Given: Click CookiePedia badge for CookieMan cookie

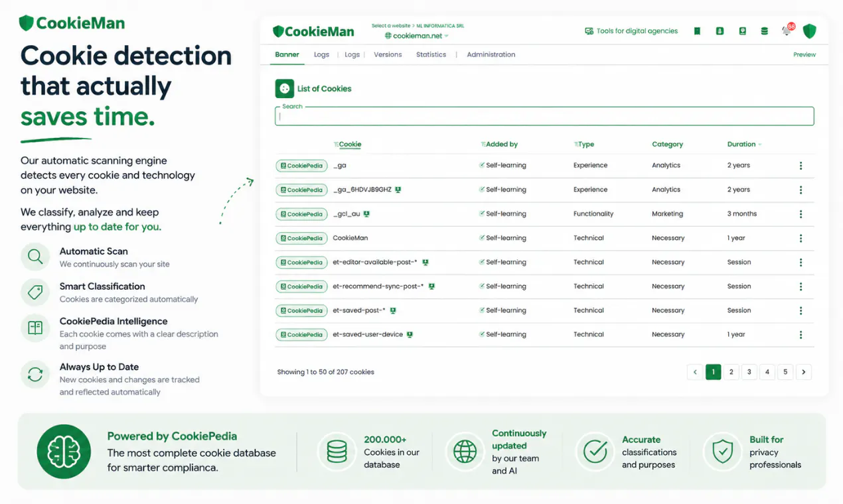Looking at the screenshot, I should [301, 238].
